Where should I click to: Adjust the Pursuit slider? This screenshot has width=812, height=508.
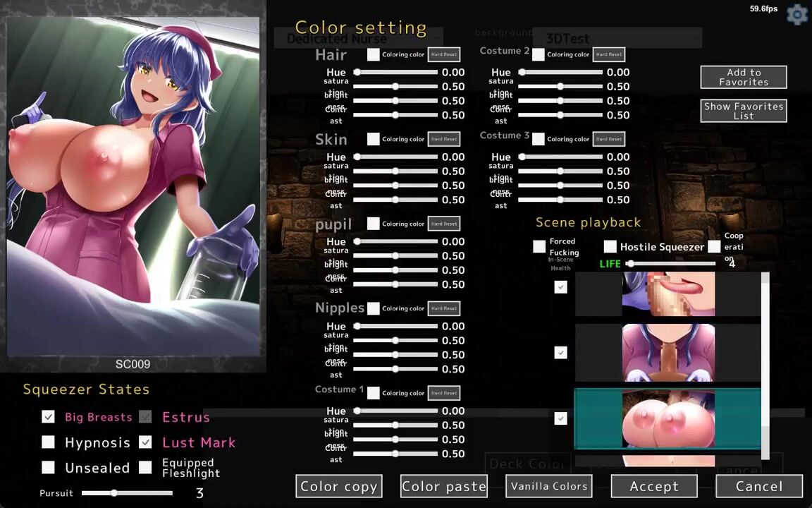(114, 493)
